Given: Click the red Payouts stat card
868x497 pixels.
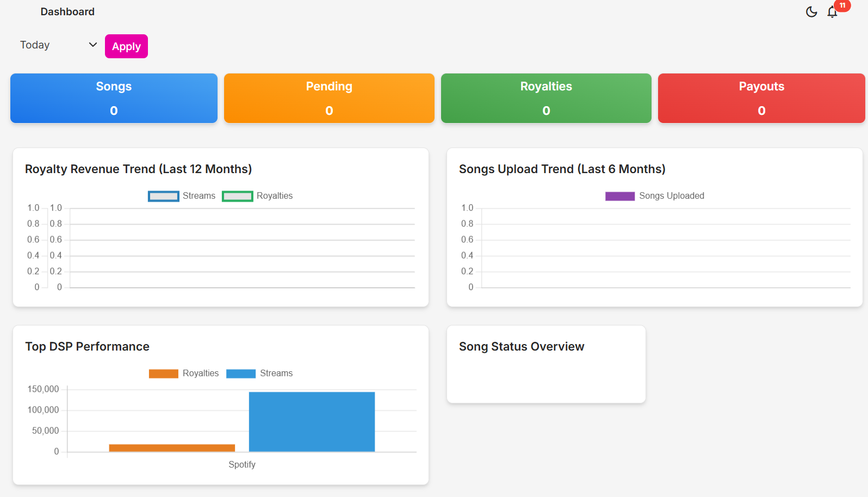Looking at the screenshot, I should (x=761, y=98).
